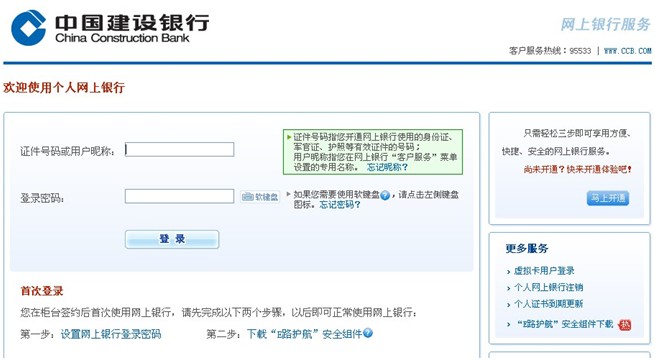Click arrow bullet before 个人证书到期更新
This screenshot has width=655, height=362.
(x=508, y=305)
